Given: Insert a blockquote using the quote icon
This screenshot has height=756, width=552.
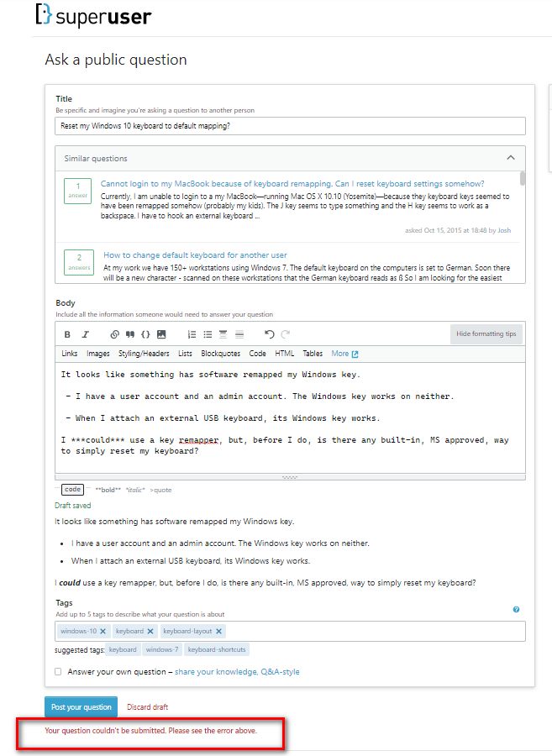Looking at the screenshot, I should coord(129,334).
